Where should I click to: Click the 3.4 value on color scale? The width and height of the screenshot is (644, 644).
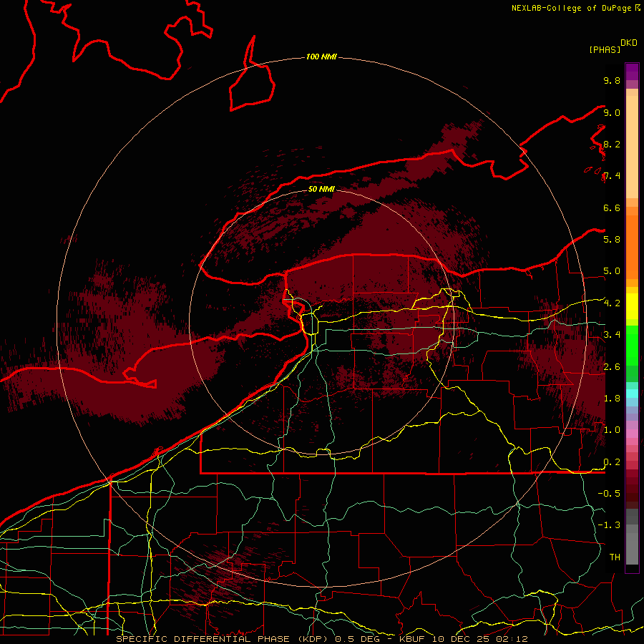pos(612,334)
